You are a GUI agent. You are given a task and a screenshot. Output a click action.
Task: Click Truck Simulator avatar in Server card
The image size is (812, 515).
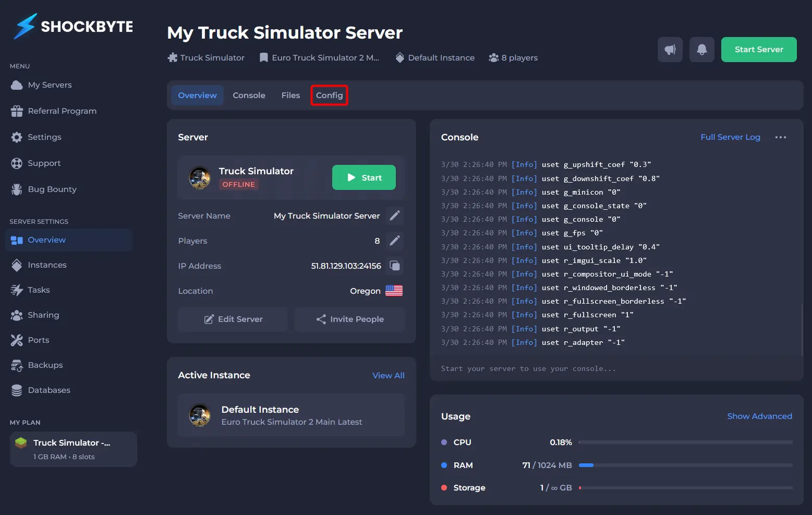coord(200,178)
